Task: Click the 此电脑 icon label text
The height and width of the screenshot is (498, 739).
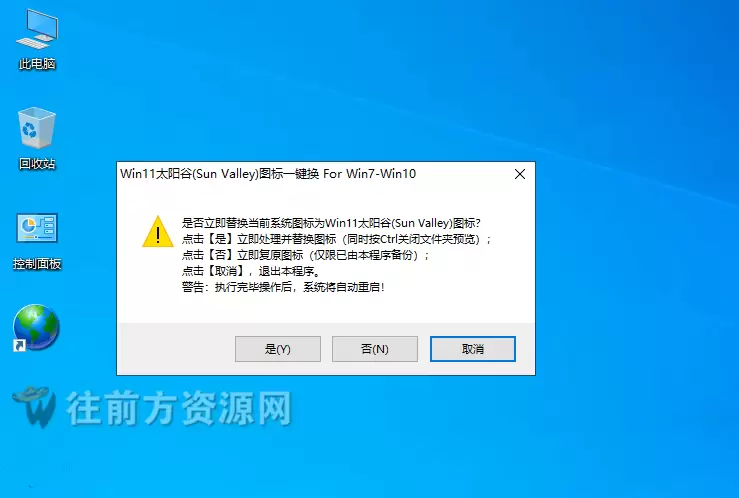Action: (x=37, y=64)
